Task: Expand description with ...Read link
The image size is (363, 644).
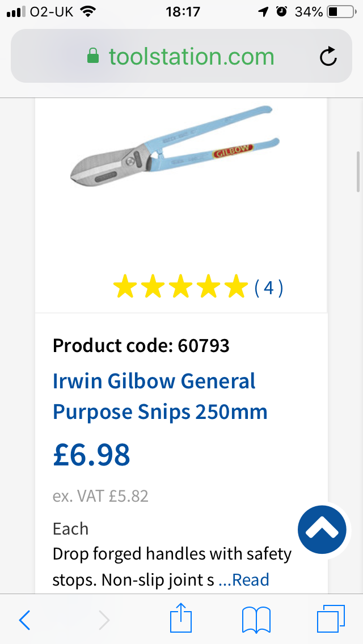Action: [x=243, y=579]
